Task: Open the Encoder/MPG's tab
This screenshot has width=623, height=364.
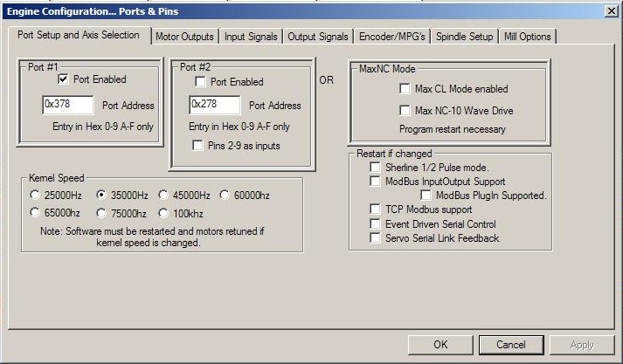Action: point(392,37)
